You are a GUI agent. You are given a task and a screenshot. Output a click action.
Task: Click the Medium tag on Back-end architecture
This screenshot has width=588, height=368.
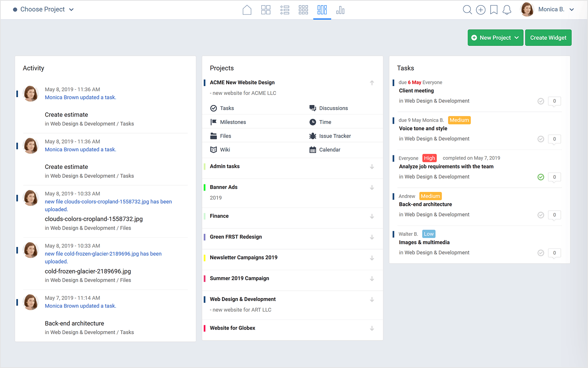coord(430,196)
